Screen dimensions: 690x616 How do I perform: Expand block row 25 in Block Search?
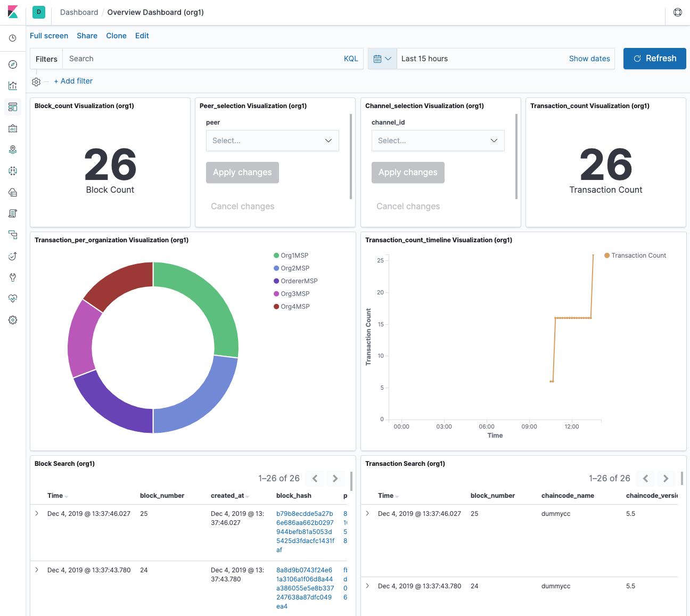(37, 513)
